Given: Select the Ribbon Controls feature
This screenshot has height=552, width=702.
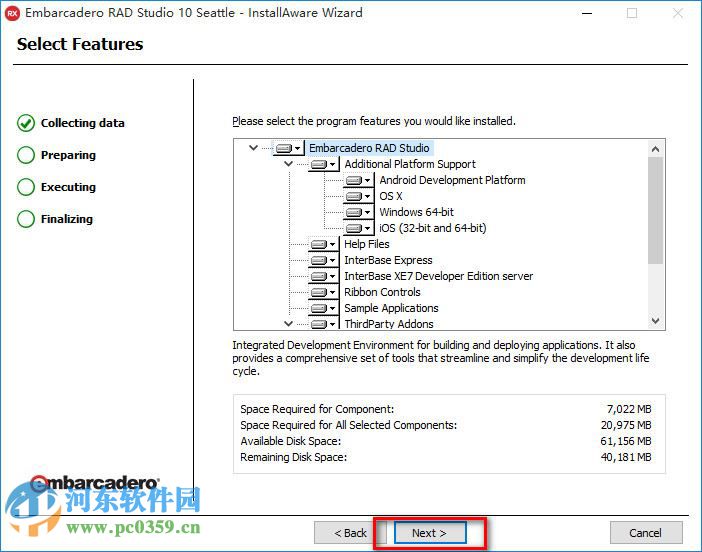Looking at the screenshot, I should [x=382, y=292].
